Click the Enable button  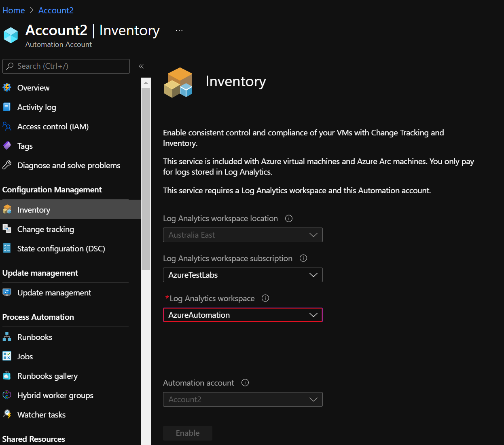[x=187, y=433]
